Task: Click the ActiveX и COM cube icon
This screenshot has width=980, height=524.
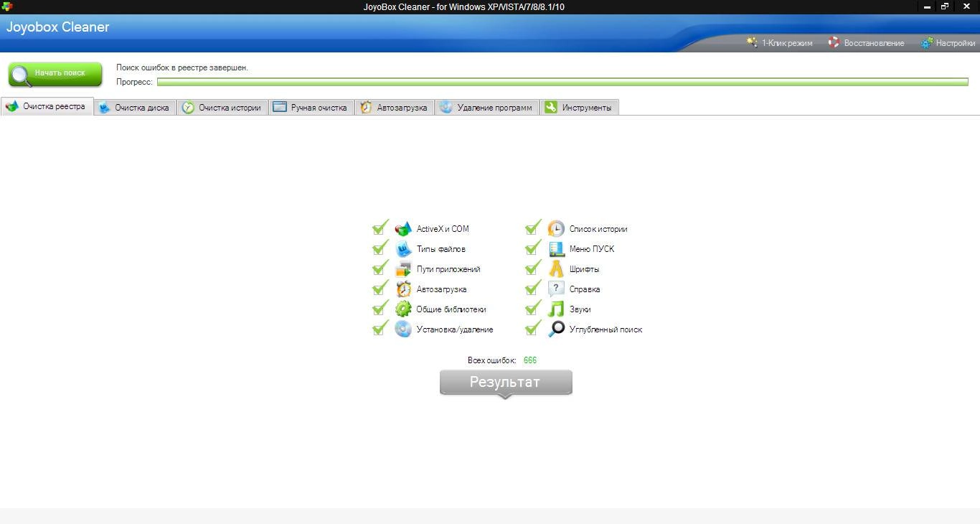Action: coord(403,229)
